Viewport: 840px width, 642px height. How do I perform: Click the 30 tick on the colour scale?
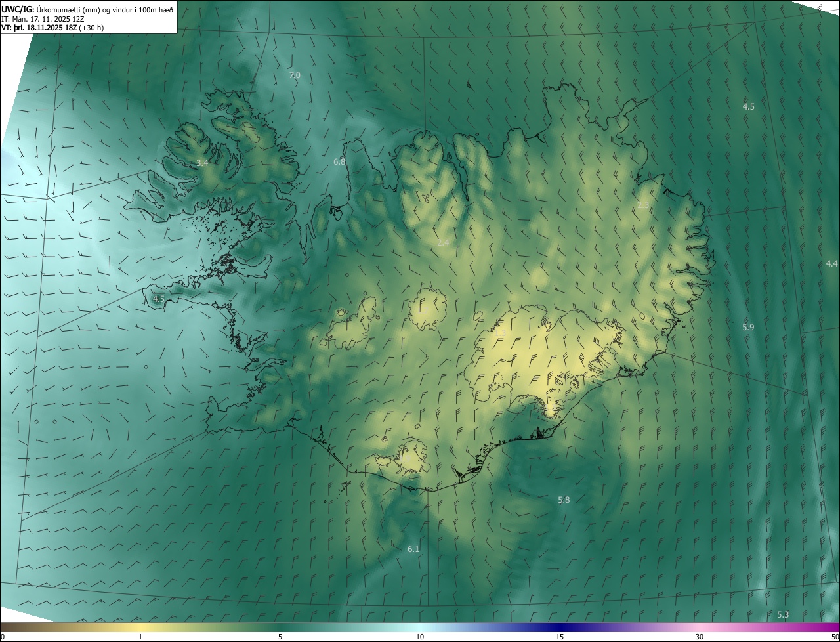[x=700, y=637]
